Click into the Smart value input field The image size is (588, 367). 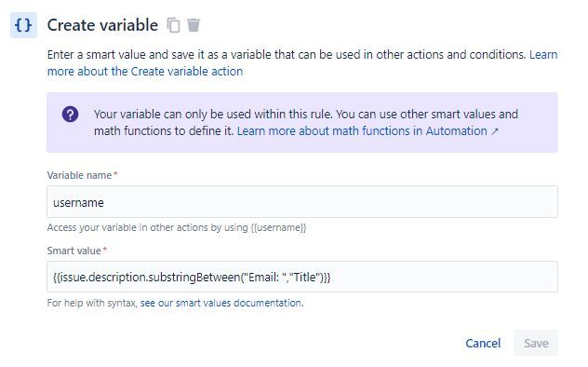pyautogui.click(x=302, y=277)
